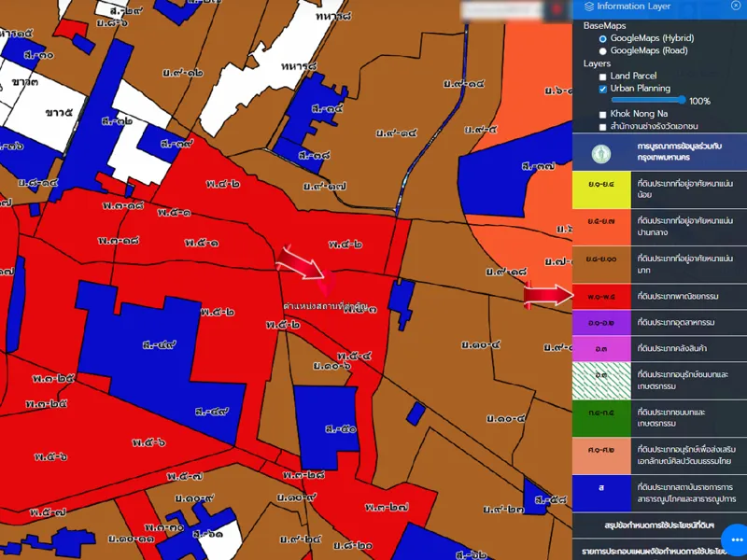Viewport: 747px width, 560px height.
Task: Select GoogleMaps (Road) basemap
Action: [x=602, y=50]
